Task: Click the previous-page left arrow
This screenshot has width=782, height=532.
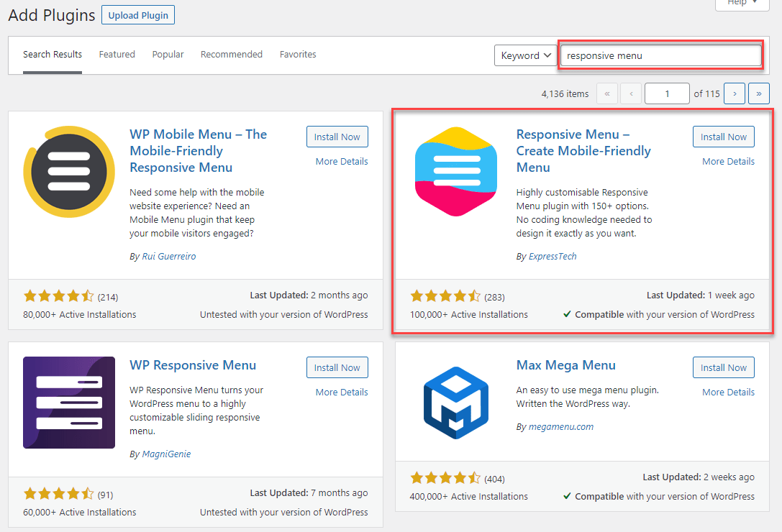Action: (x=631, y=93)
